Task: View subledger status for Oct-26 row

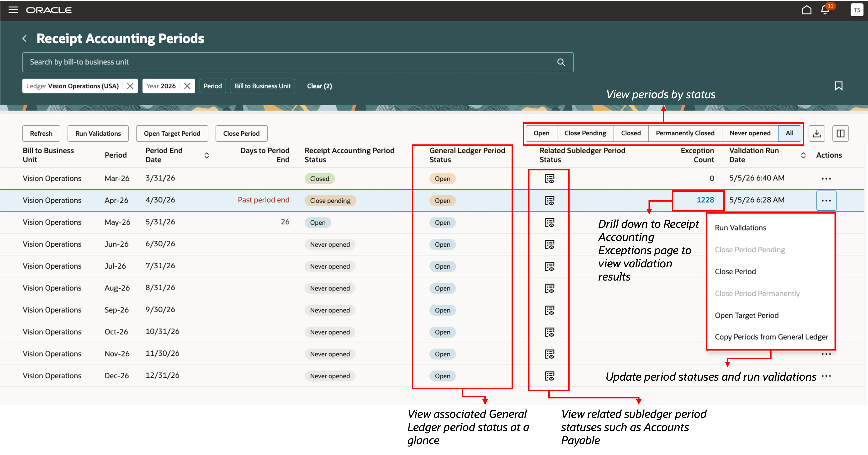Action: coord(549,332)
